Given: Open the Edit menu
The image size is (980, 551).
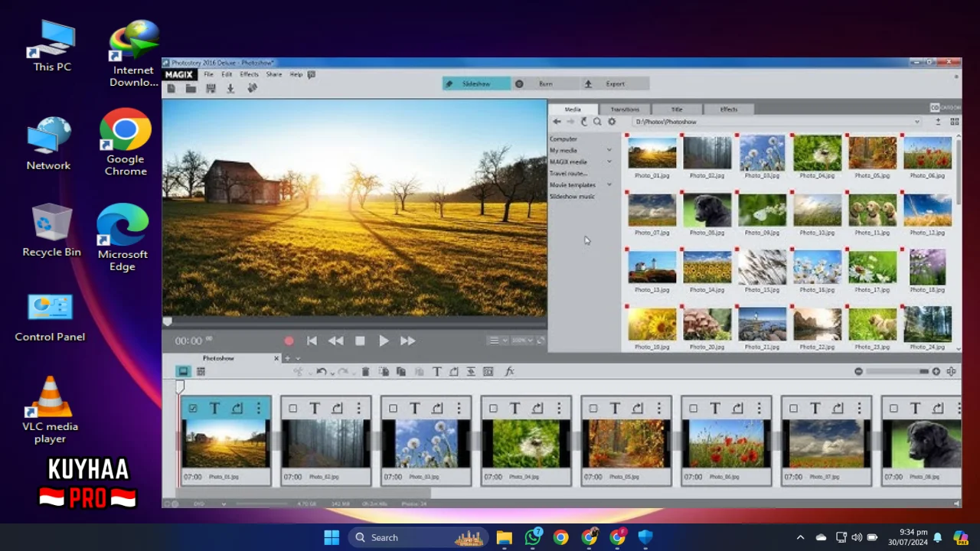Looking at the screenshot, I should pyautogui.click(x=227, y=74).
